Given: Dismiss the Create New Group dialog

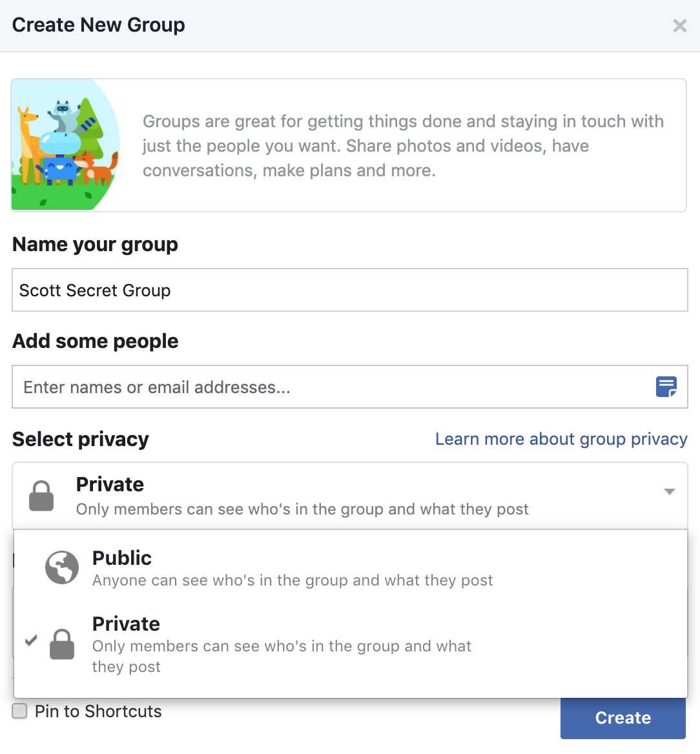Looking at the screenshot, I should [679, 26].
